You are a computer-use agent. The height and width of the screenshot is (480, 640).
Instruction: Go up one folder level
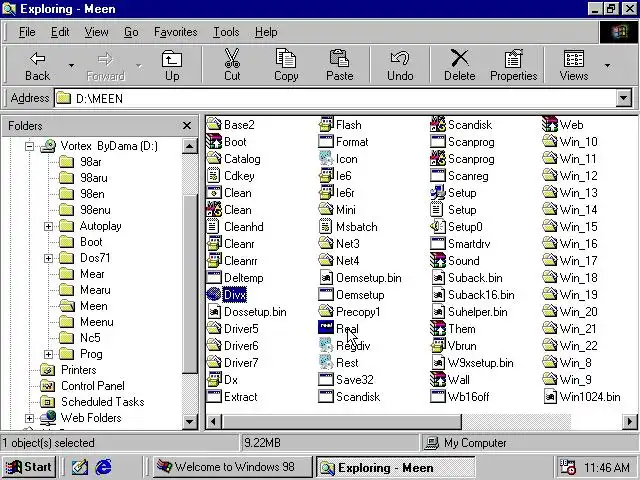[x=172, y=65]
